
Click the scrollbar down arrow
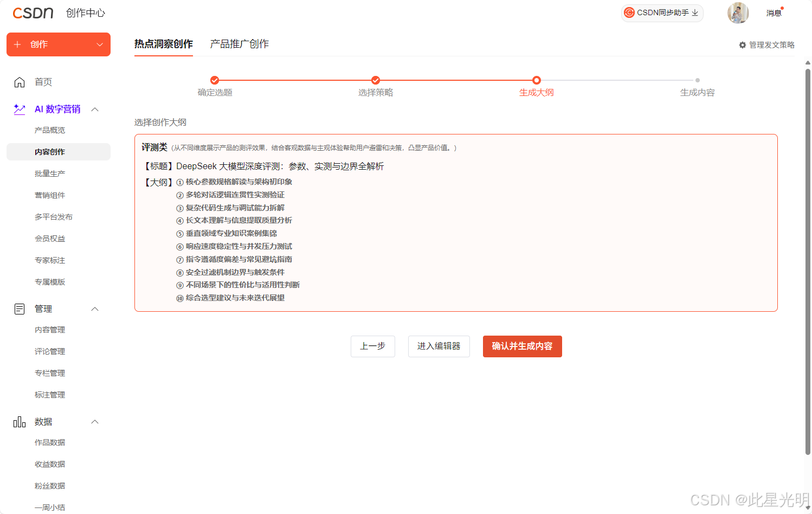808,508
